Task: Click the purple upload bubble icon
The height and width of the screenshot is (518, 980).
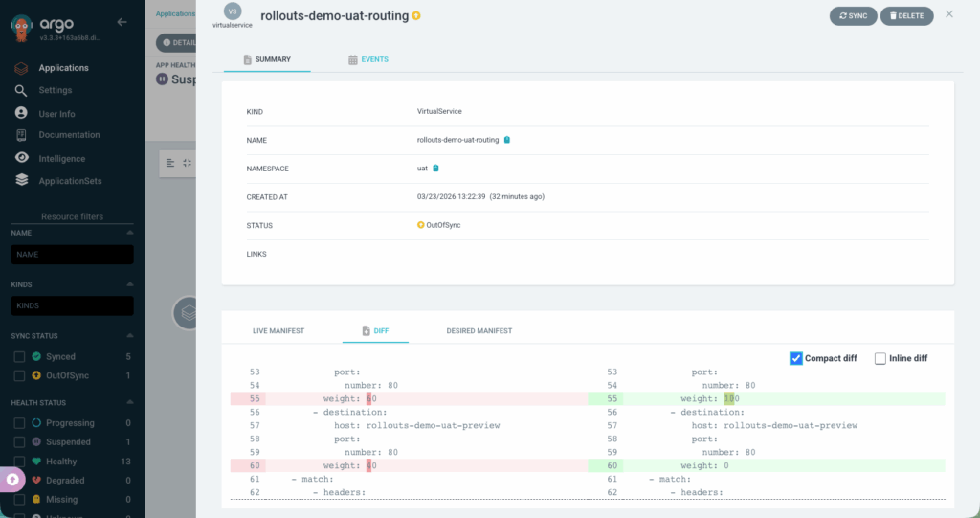Action: tap(12, 480)
